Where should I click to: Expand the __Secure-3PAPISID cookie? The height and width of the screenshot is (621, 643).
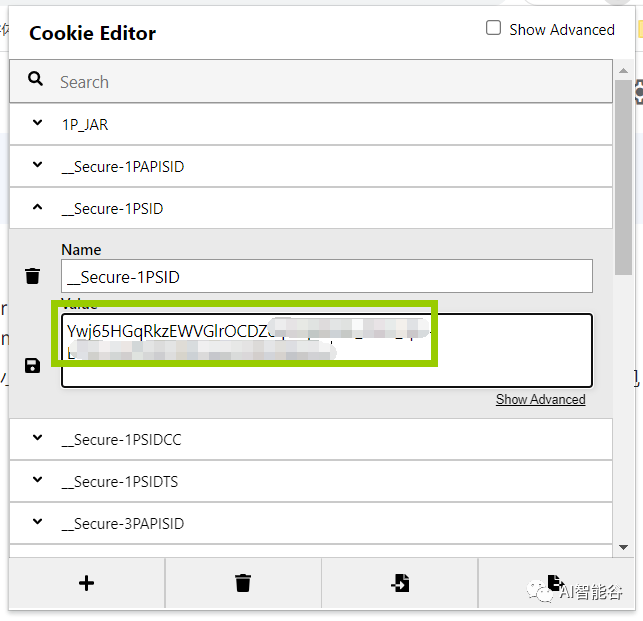point(38,522)
